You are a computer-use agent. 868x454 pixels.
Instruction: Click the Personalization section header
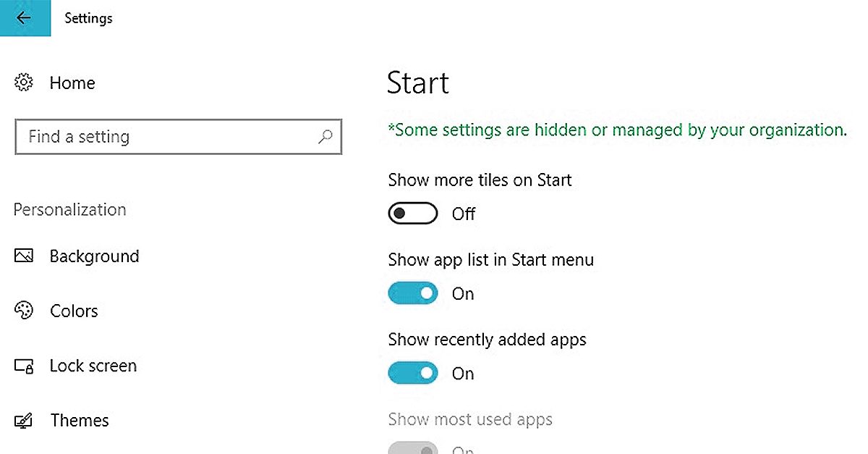click(x=70, y=210)
